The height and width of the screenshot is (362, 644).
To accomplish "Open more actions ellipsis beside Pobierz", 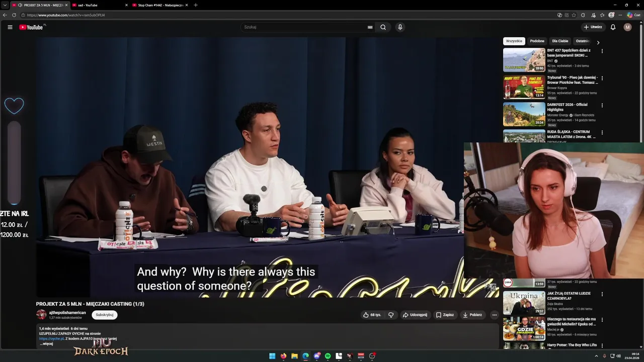I will [x=494, y=315].
